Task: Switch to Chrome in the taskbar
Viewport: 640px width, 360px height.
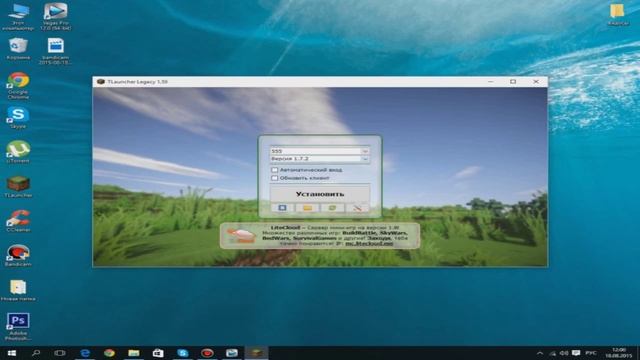Action: [109, 353]
